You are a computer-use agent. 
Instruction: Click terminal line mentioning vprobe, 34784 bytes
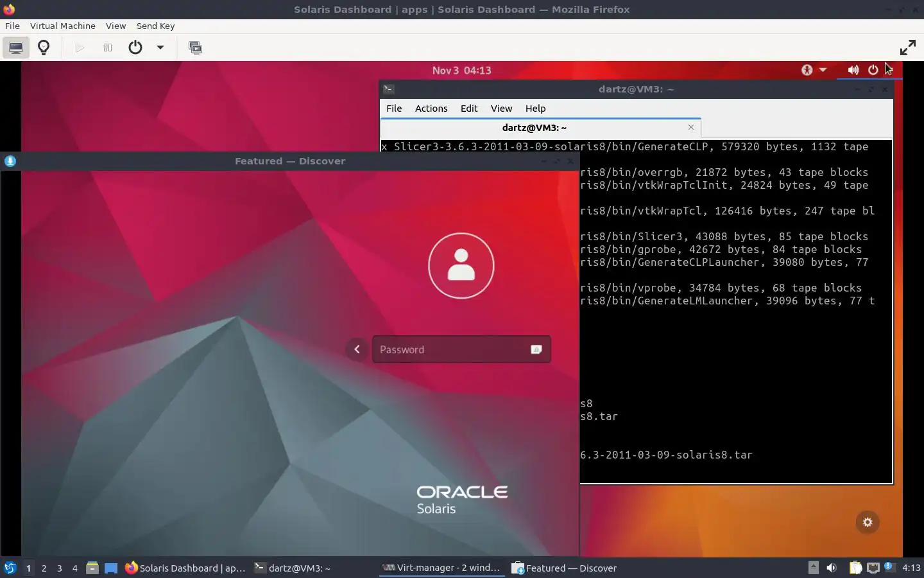(x=721, y=288)
